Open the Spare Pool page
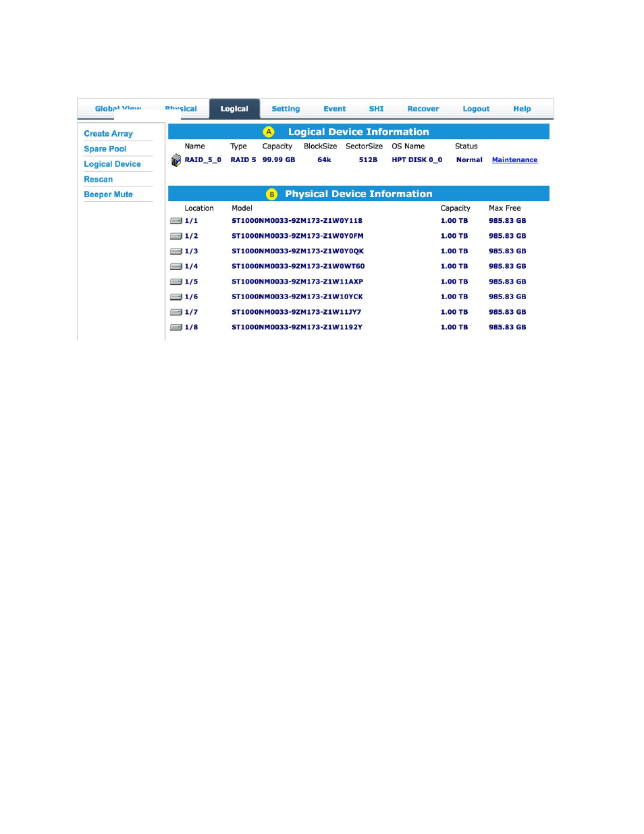 [x=105, y=149]
